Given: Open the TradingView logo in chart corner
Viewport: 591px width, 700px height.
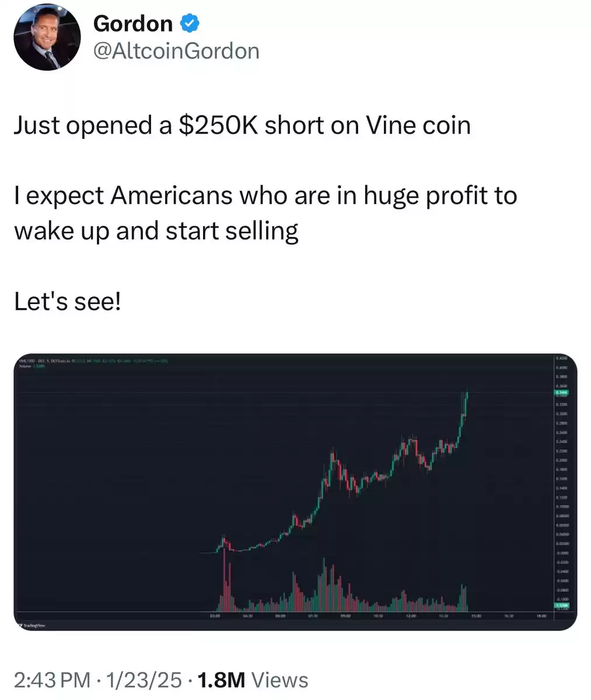Looking at the screenshot, I should [x=31, y=625].
